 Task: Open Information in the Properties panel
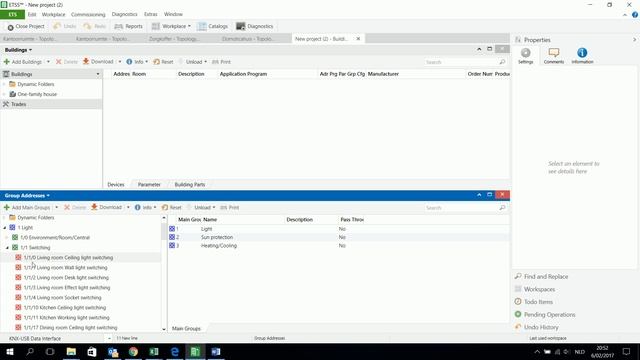582,56
